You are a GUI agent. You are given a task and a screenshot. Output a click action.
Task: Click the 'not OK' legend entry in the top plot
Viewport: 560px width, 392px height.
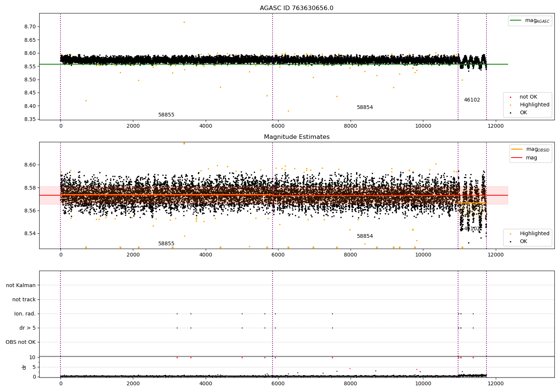click(x=528, y=97)
